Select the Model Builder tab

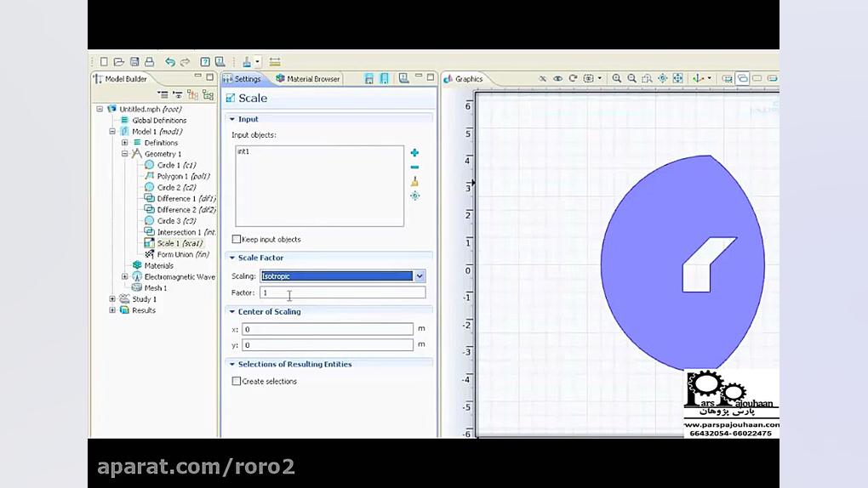(x=120, y=79)
